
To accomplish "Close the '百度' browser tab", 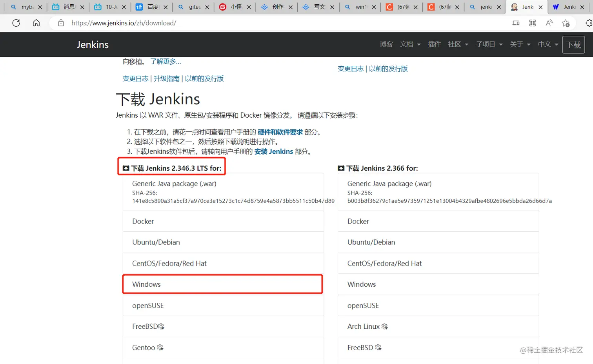I will pyautogui.click(x=165, y=7).
